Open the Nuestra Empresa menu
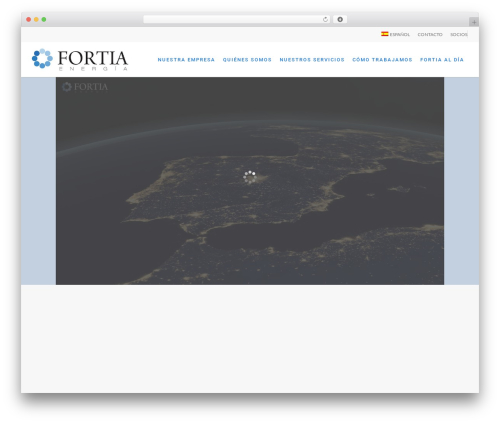This screenshot has width=500, height=423. point(186,60)
